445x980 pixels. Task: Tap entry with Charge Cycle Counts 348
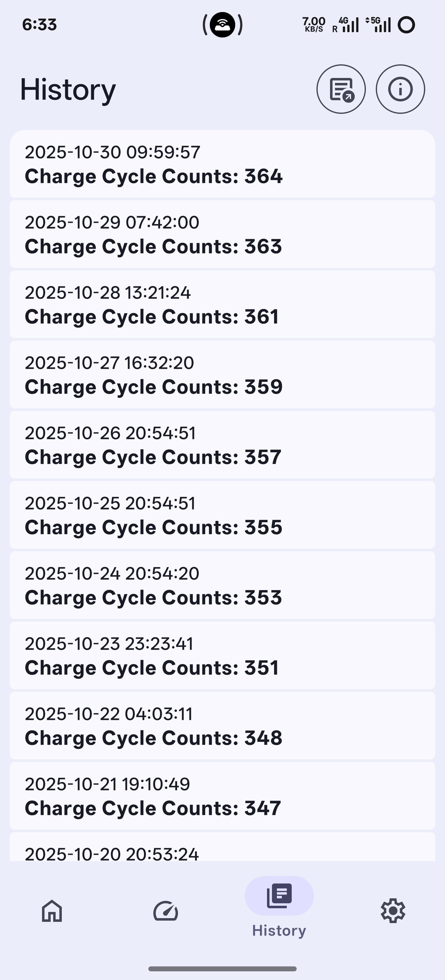[x=222, y=726]
